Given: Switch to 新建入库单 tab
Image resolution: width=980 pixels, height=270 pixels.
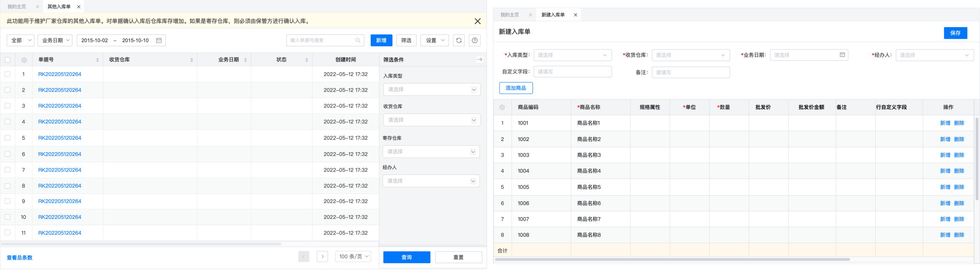Looking at the screenshot, I should point(553,15).
